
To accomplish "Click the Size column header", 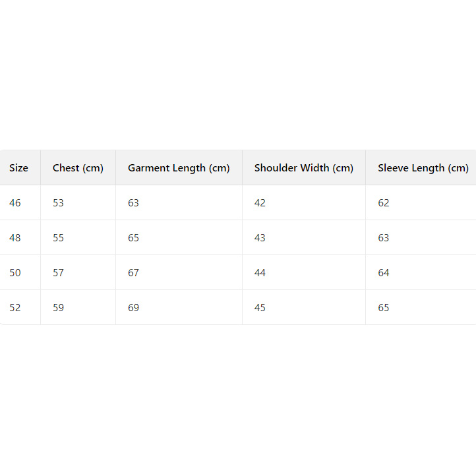I will pyautogui.click(x=18, y=168).
